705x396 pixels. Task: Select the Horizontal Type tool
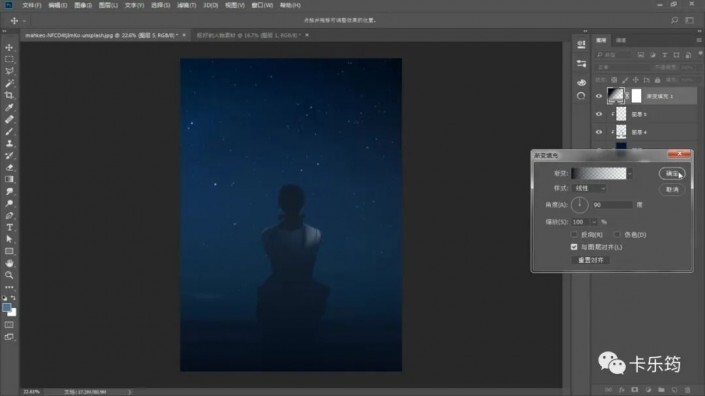[9, 227]
